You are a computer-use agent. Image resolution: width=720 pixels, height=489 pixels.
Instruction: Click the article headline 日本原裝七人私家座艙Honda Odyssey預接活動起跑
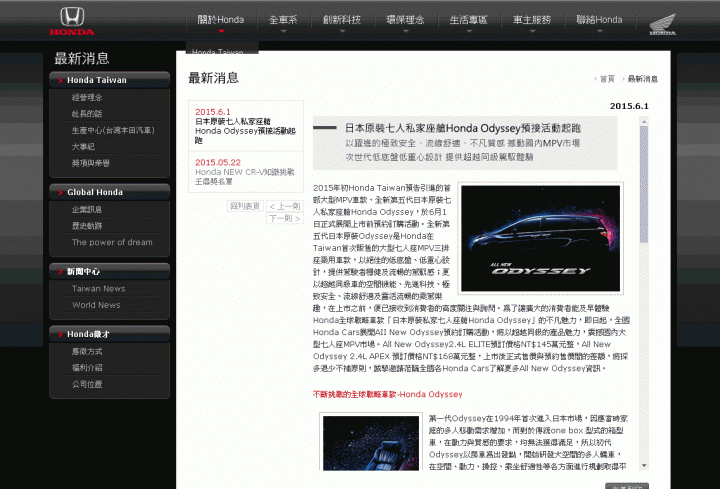[463, 128]
